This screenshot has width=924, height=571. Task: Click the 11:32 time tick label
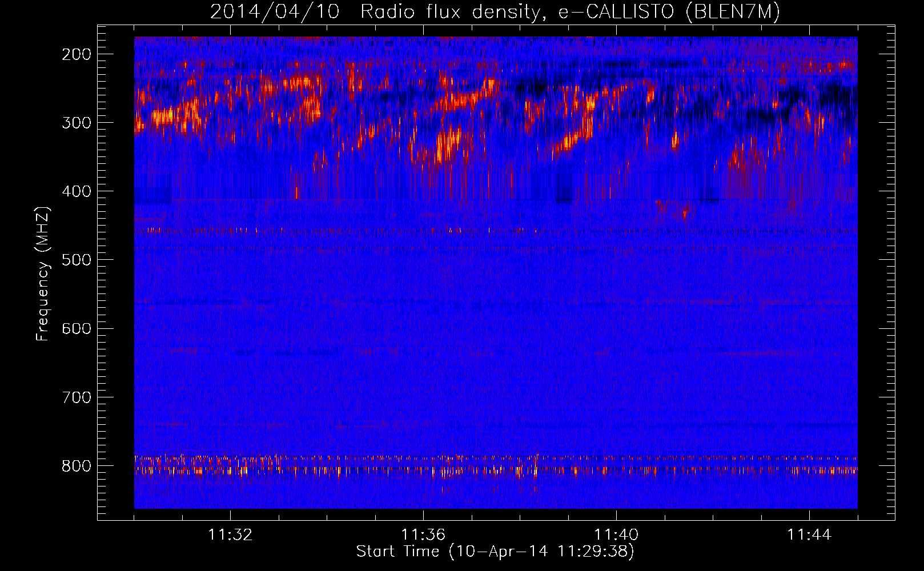[230, 535]
